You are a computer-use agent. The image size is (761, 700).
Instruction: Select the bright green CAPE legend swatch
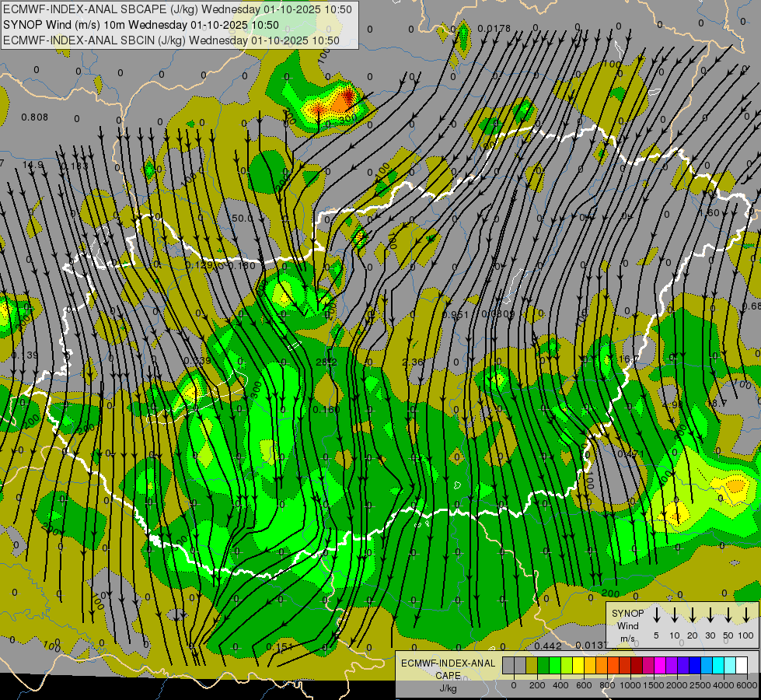click(555, 665)
